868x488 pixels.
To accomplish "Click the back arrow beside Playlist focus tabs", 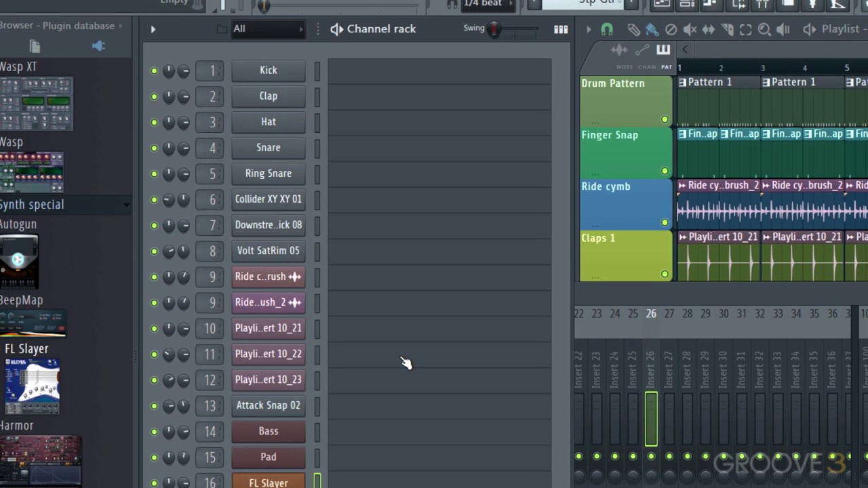I will pyautogui.click(x=685, y=49).
